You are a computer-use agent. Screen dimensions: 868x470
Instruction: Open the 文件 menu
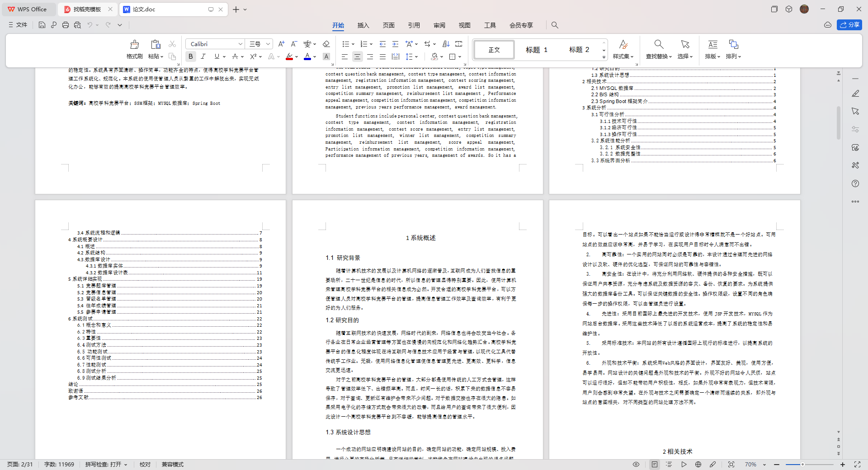[x=18, y=25]
